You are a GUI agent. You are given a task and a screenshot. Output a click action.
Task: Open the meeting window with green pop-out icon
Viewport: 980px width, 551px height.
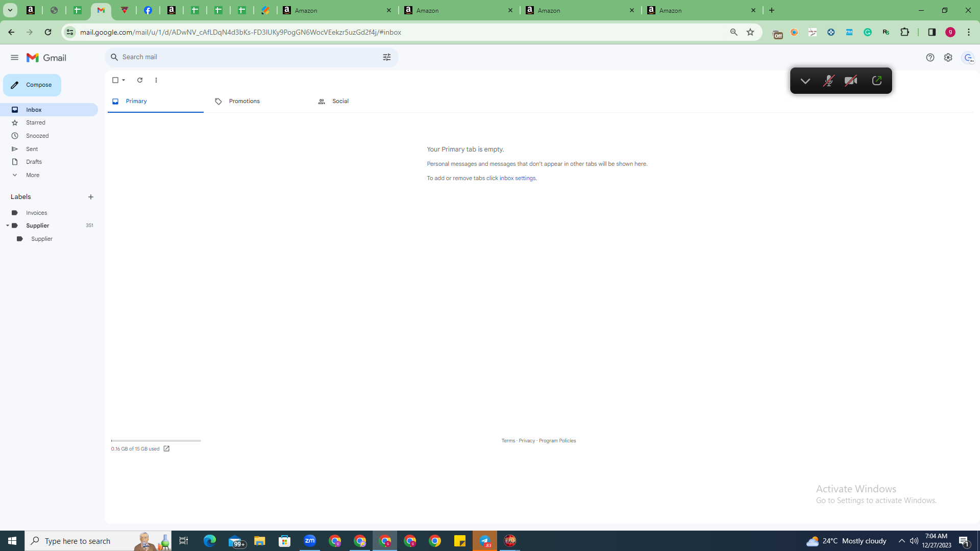877,81
